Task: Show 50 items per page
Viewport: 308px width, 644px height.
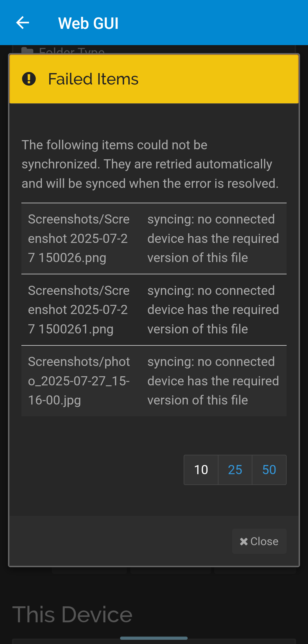Action: (269, 470)
